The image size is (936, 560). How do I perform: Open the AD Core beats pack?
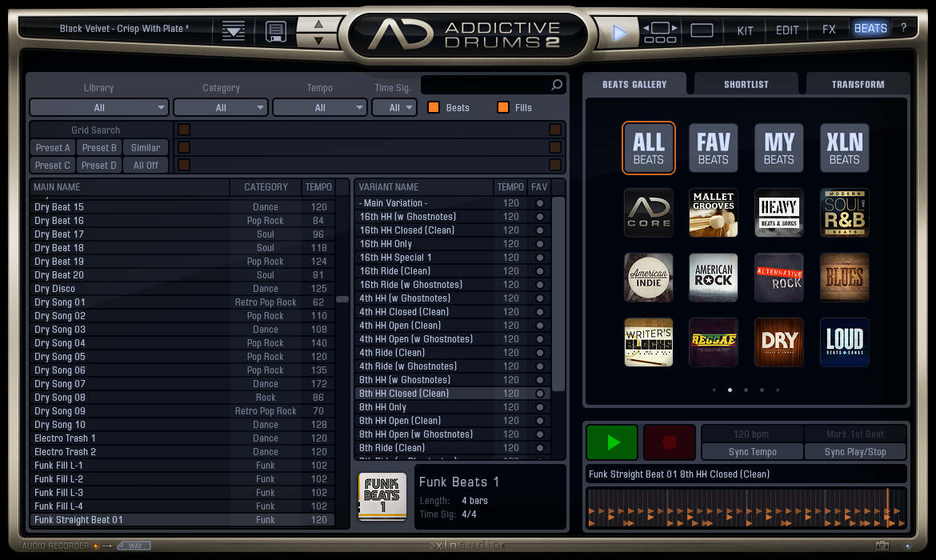pos(648,213)
